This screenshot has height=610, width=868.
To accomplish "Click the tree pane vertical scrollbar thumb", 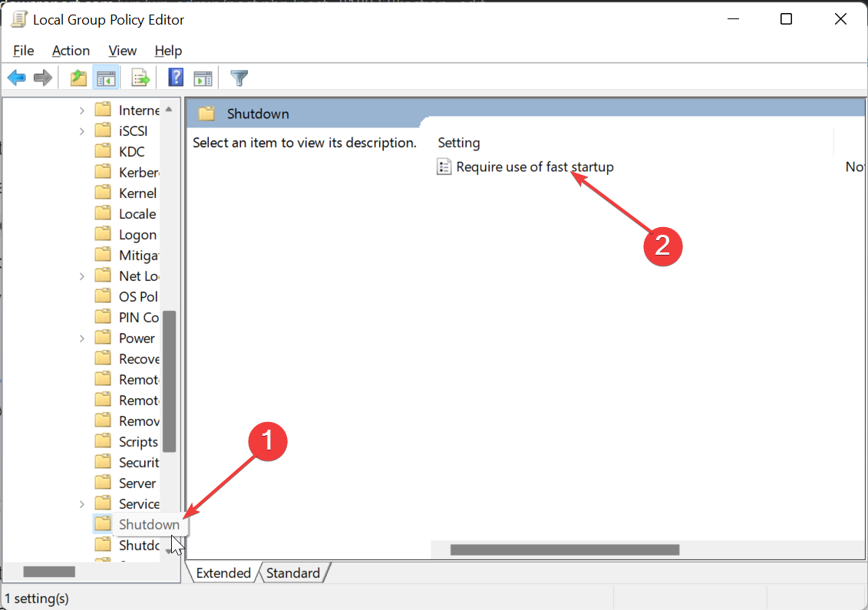I will pyautogui.click(x=170, y=381).
